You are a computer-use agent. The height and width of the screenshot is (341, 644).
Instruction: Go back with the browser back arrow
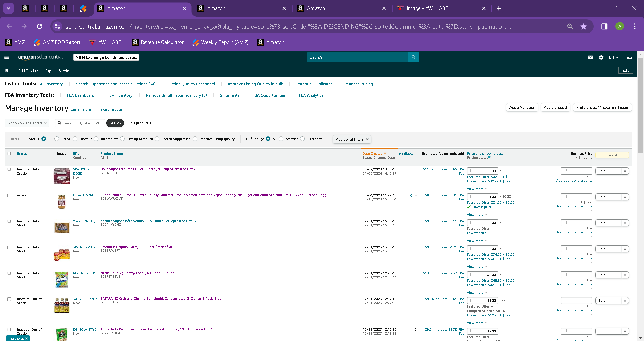pyautogui.click(x=9, y=26)
